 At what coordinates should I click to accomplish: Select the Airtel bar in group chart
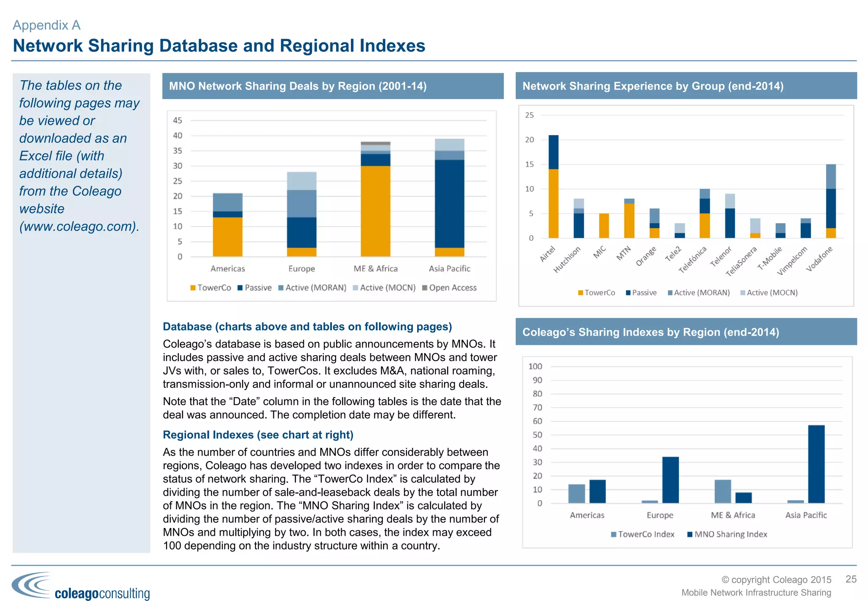[x=553, y=186]
